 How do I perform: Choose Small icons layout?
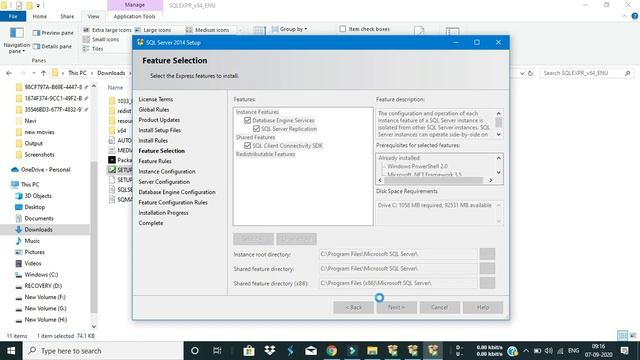point(101,39)
